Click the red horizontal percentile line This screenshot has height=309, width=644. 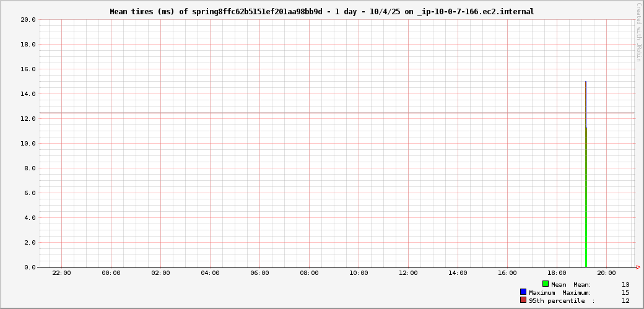pos(310,113)
